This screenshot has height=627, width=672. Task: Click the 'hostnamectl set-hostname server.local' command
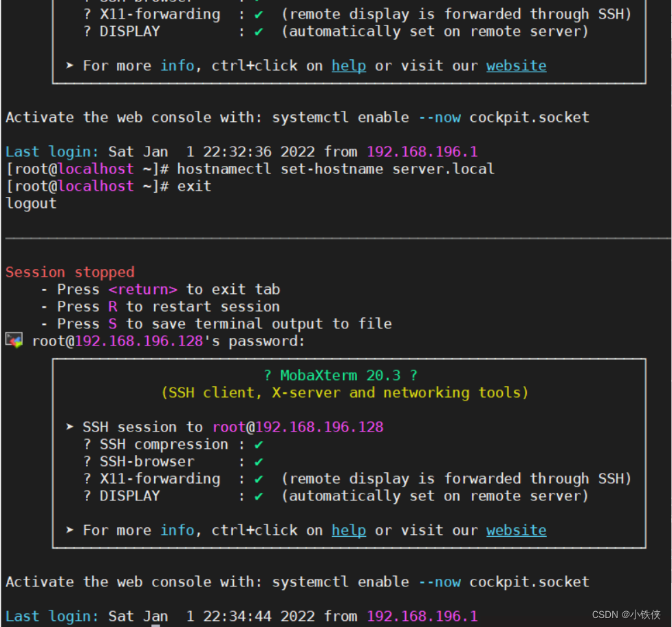[x=336, y=169]
